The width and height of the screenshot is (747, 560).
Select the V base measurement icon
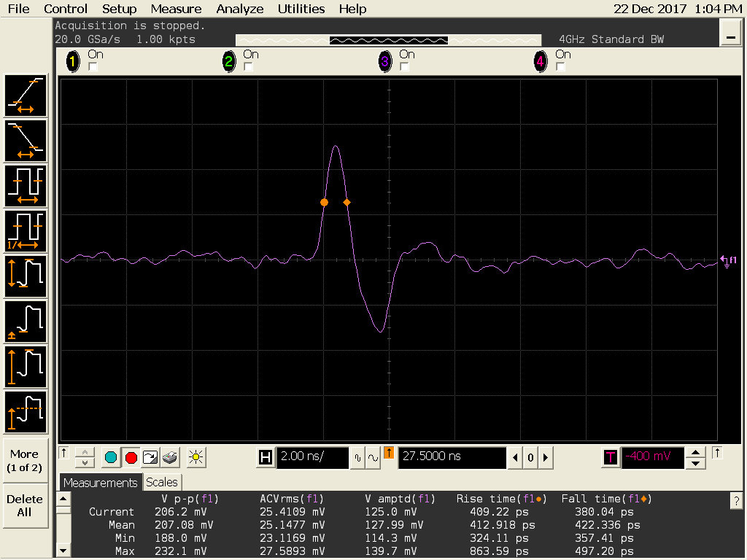[26, 322]
